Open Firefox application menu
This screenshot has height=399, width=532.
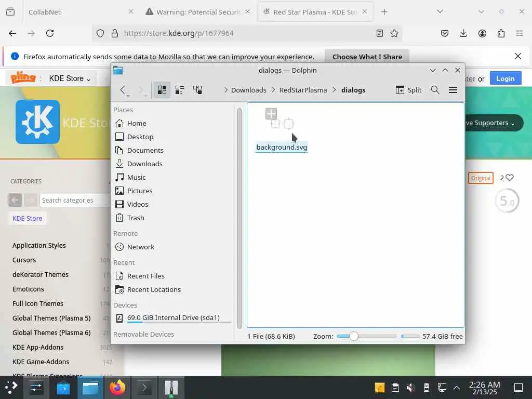(520, 33)
